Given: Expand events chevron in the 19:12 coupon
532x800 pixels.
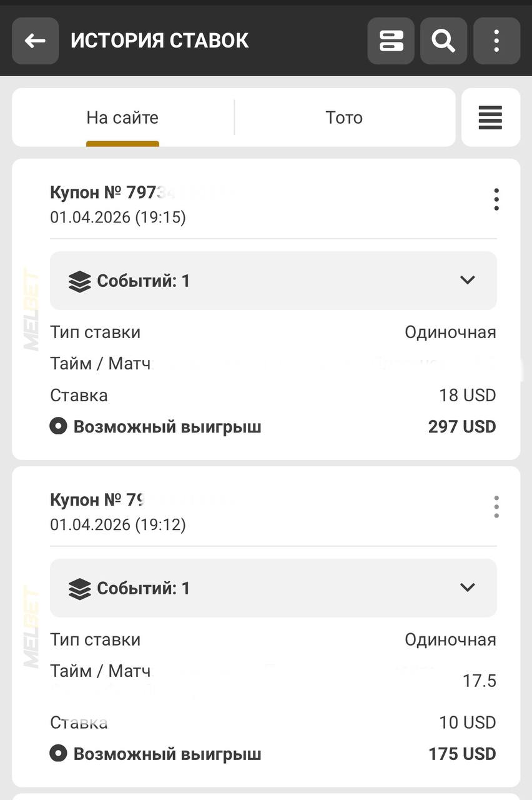Looking at the screenshot, I should (x=468, y=587).
